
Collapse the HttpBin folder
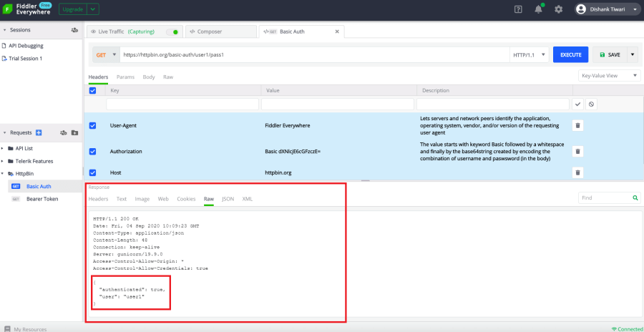click(x=2, y=174)
